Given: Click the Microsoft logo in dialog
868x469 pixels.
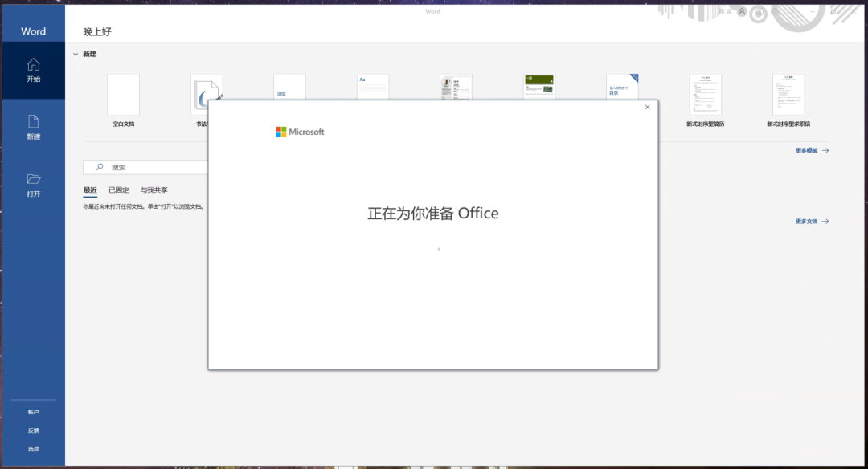Looking at the screenshot, I should [300, 132].
